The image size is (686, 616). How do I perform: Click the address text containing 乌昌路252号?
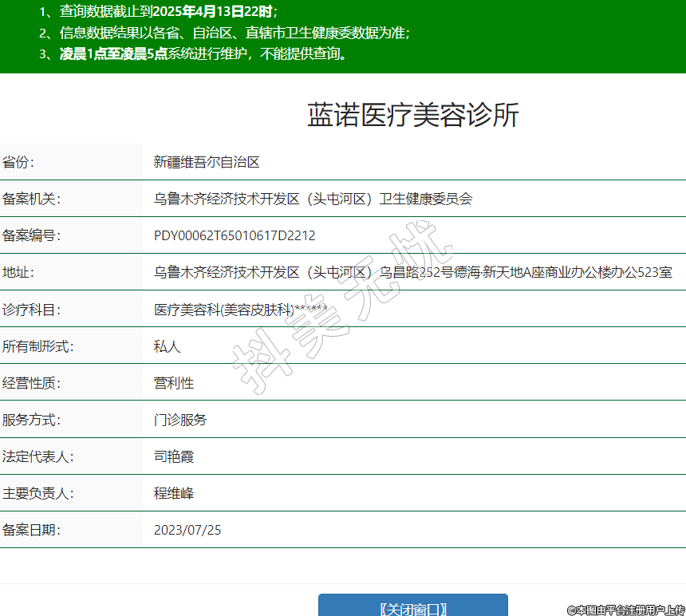coord(412,272)
